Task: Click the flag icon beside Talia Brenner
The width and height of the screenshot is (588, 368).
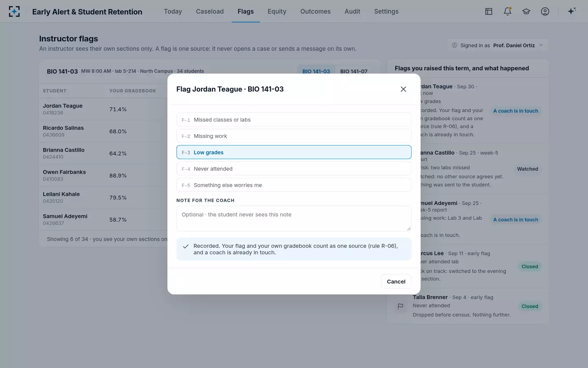Action: [x=401, y=306]
